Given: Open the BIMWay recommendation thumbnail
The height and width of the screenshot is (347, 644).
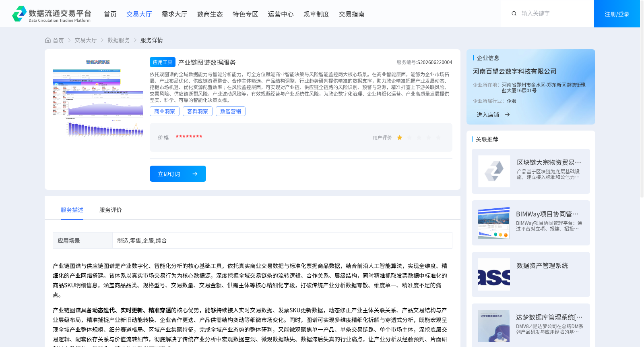Looking at the screenshot, I should [494, 223].
